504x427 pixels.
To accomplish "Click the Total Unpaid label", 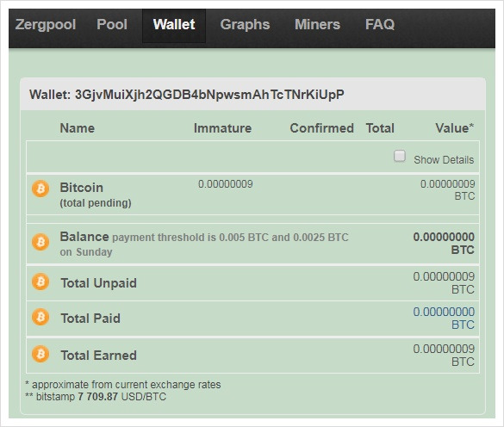I will click(99, 283).
